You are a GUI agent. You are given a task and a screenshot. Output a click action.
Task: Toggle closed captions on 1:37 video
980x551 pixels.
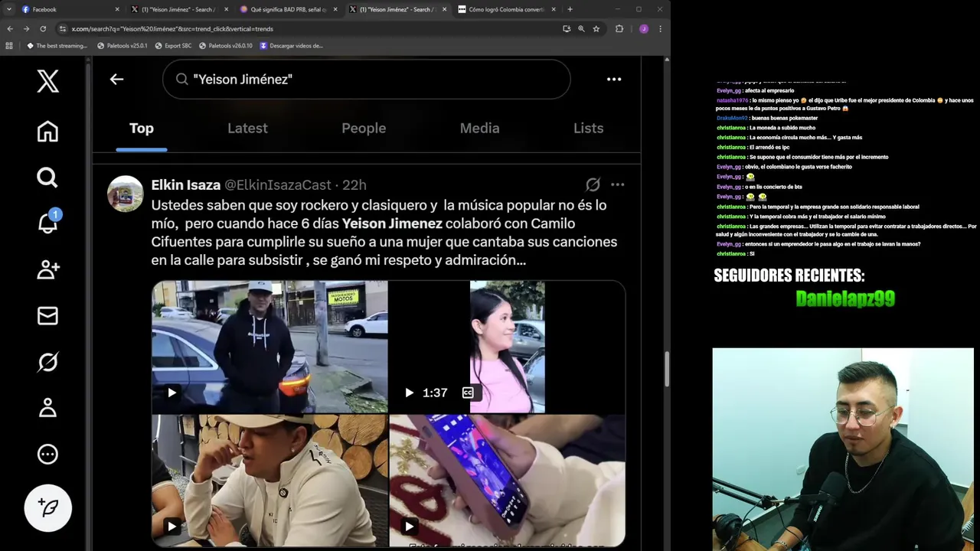(x=468, y=393)
